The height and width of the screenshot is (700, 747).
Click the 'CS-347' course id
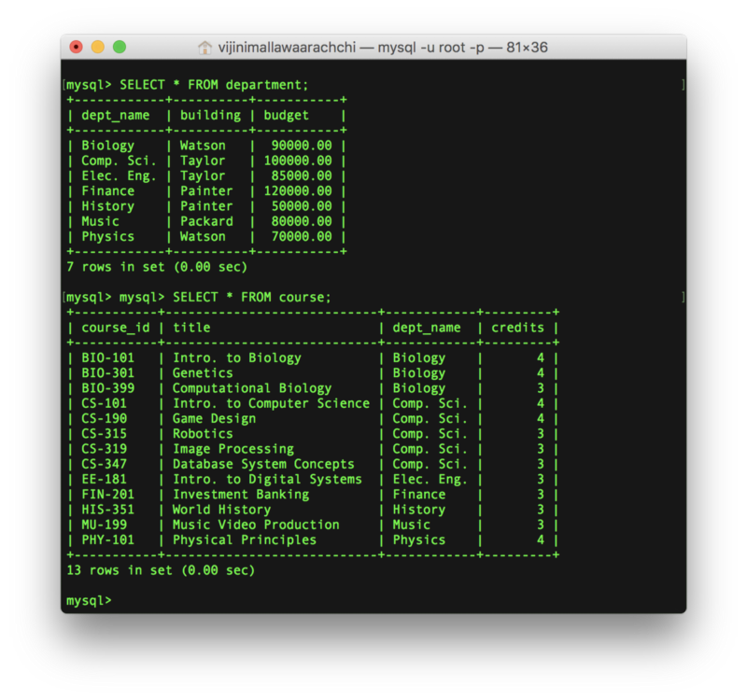pos(104,464)
